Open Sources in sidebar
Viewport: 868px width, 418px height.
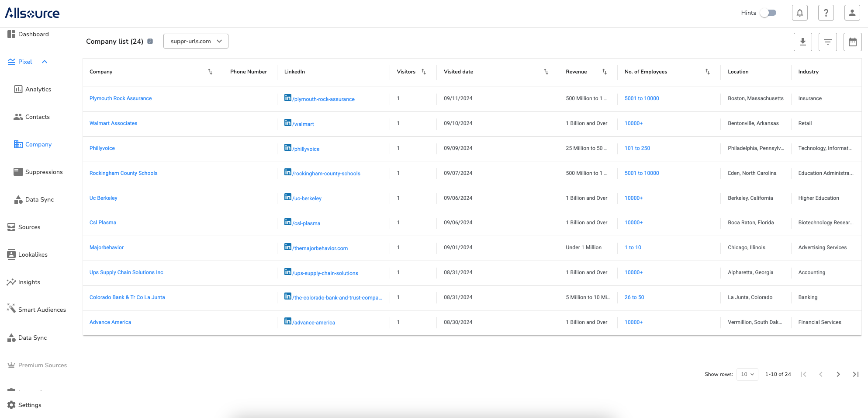[24, 227]
